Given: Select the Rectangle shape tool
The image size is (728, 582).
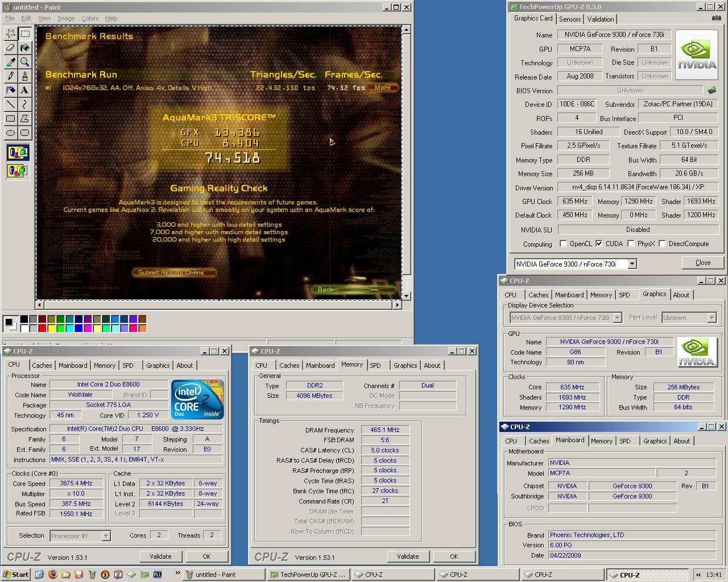Looking at the screenshot, I should 11,118.
